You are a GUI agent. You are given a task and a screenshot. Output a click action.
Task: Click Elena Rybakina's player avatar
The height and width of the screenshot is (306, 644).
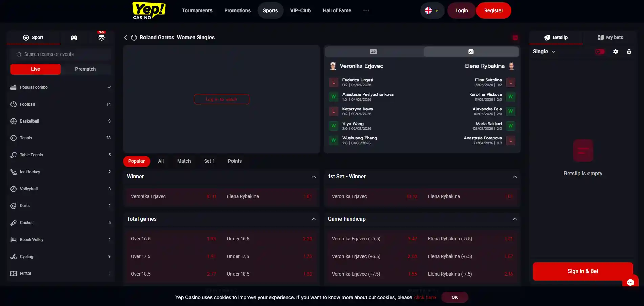pyautogui.click(x=512, y=66)
